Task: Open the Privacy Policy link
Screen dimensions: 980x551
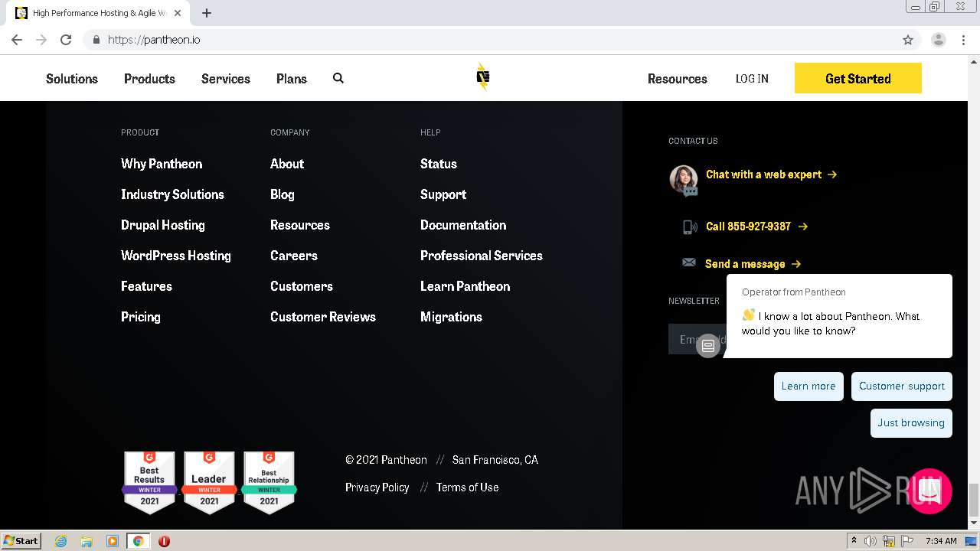Action: coord(377,487)
